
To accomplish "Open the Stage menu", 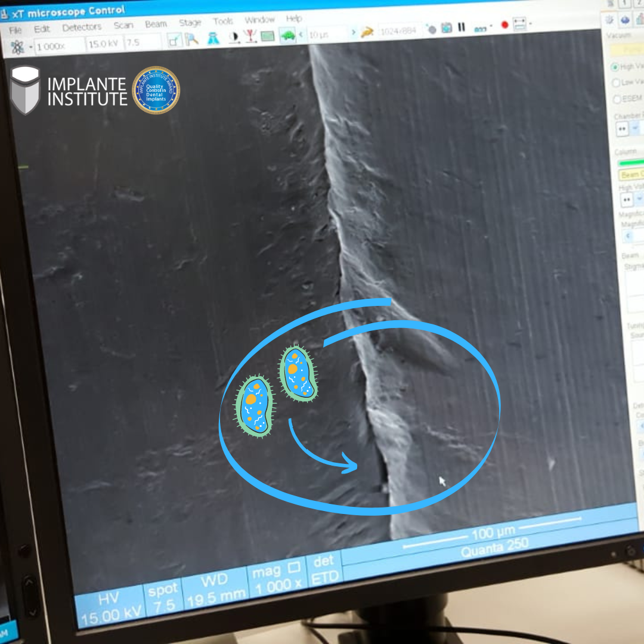I will pos(190,23).
